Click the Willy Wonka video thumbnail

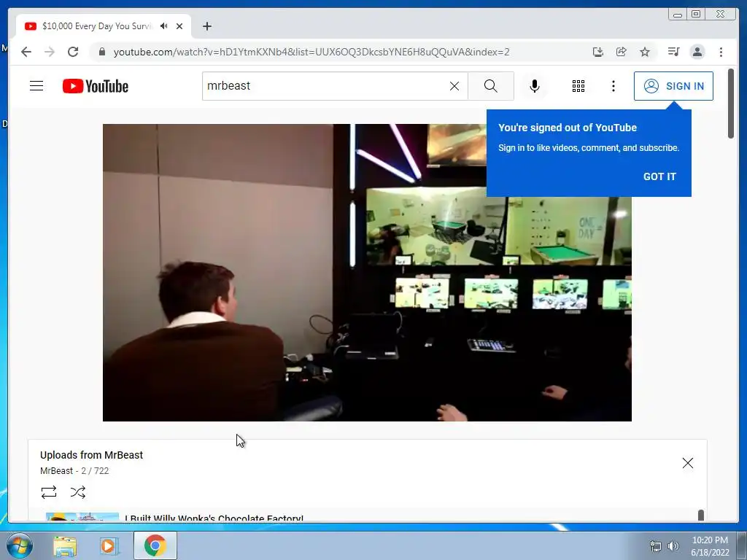click(x=82, y=517)
